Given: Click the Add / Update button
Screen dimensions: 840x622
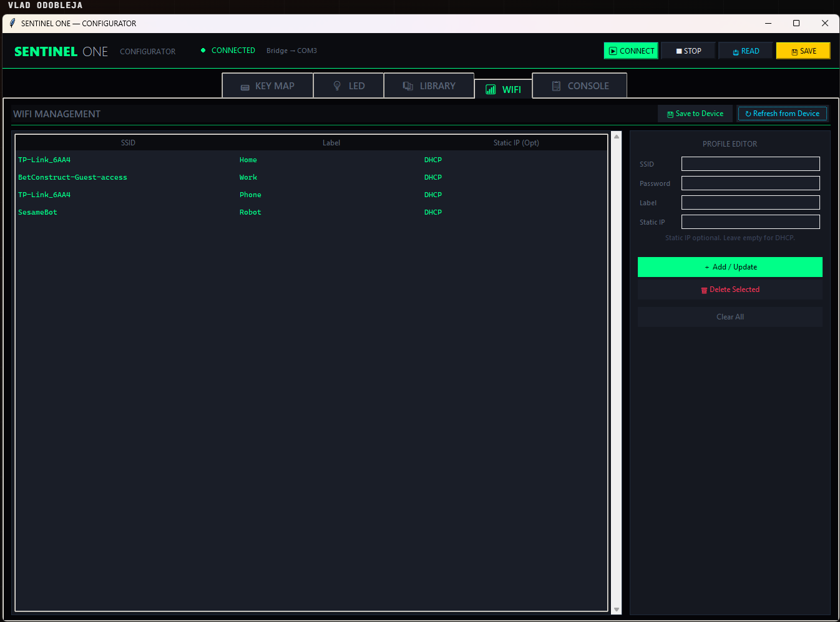Looking at the screenshot, I should tap(730, 267).
